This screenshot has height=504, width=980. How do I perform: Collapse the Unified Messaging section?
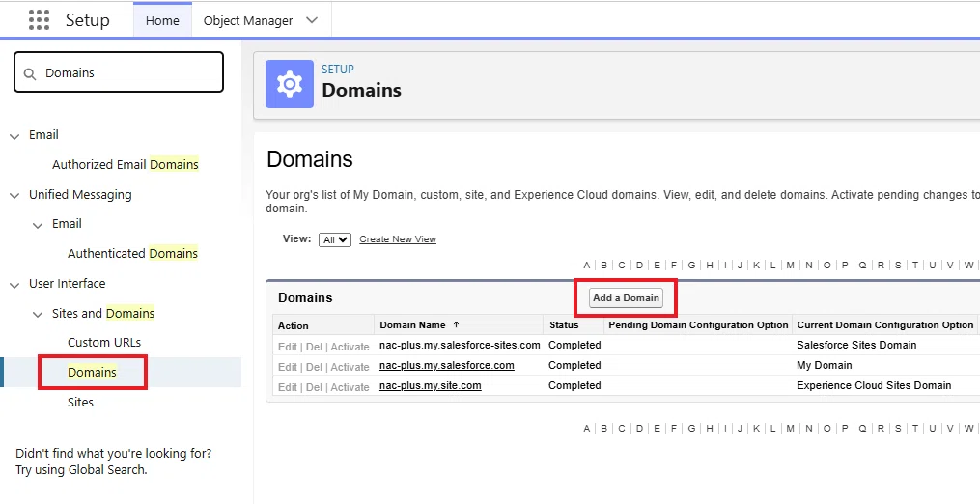(x=14, y=196)
